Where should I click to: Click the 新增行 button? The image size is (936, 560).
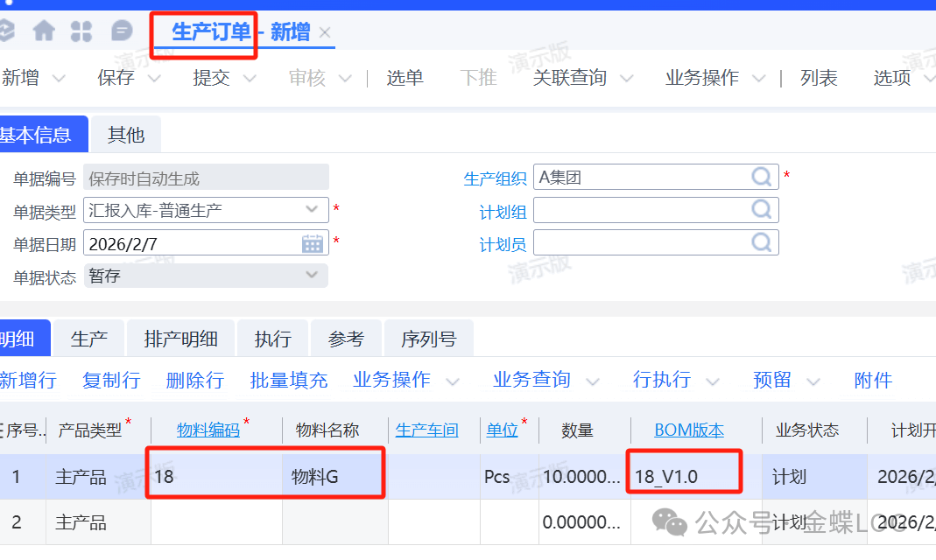(x=28, y=380)
